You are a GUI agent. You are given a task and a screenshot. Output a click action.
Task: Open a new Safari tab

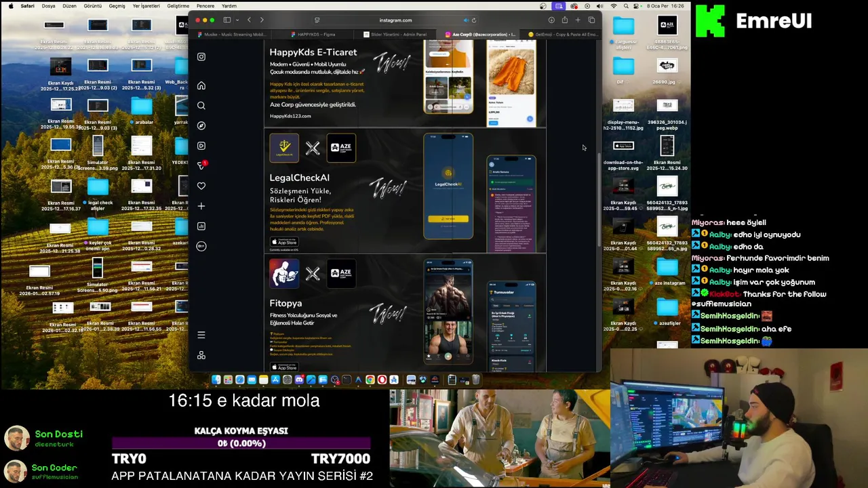click(578, 20)
